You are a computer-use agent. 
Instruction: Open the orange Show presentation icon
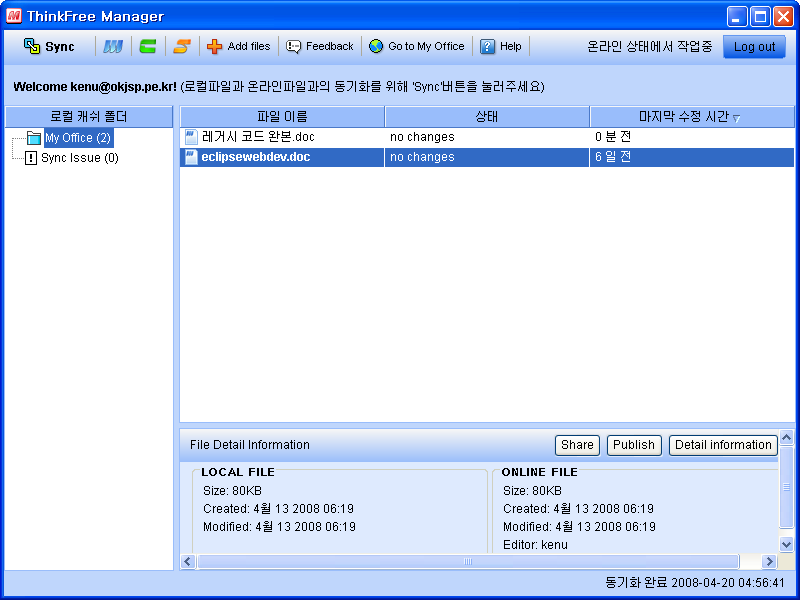click(x=182, y=46)
